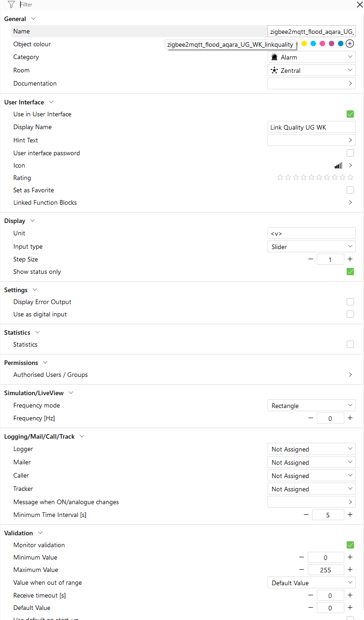
Task: Open the Input type dropdown
Action: (x=311, y=247)
